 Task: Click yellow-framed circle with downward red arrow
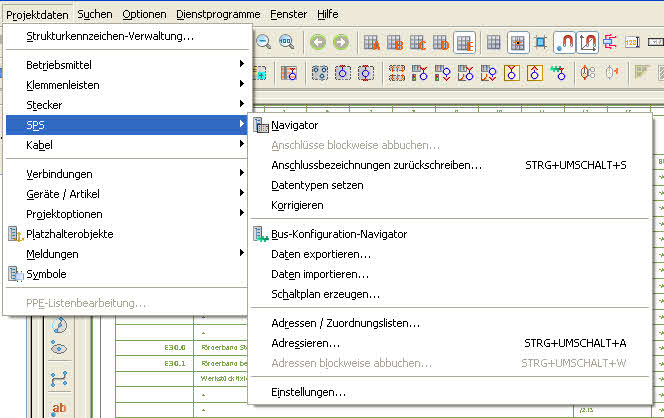coord(512,73)
